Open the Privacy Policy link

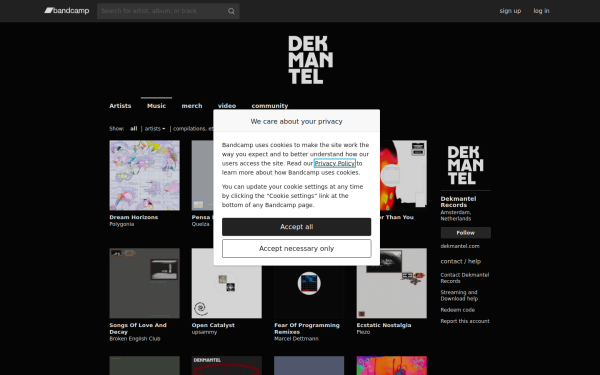pyautogui.click(x=334, y=163)
